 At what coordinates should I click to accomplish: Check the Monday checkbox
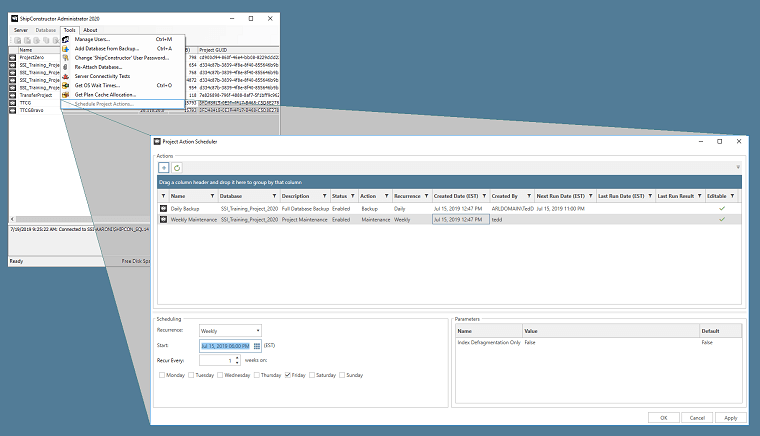point(162,375)
